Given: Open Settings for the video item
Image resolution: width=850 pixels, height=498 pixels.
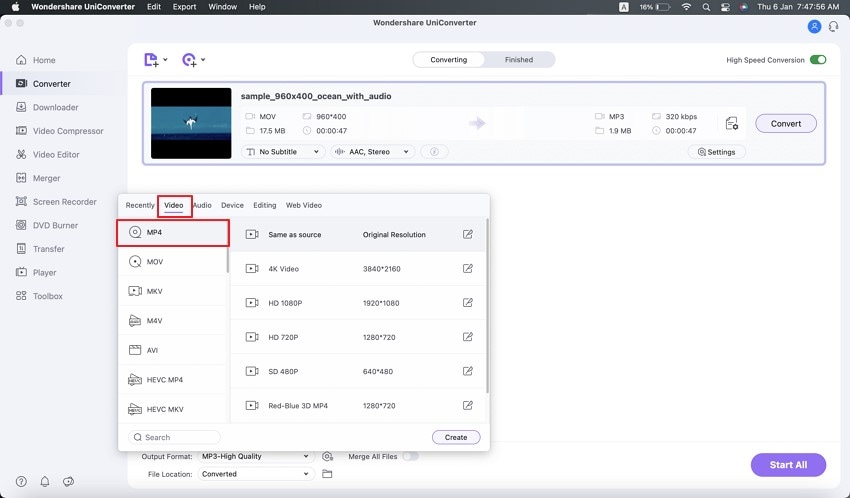Looking at the screenshot, I should coord(717,152).
